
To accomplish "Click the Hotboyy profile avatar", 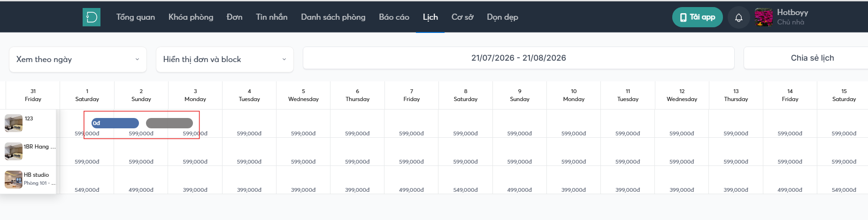I will coord(764,17).
